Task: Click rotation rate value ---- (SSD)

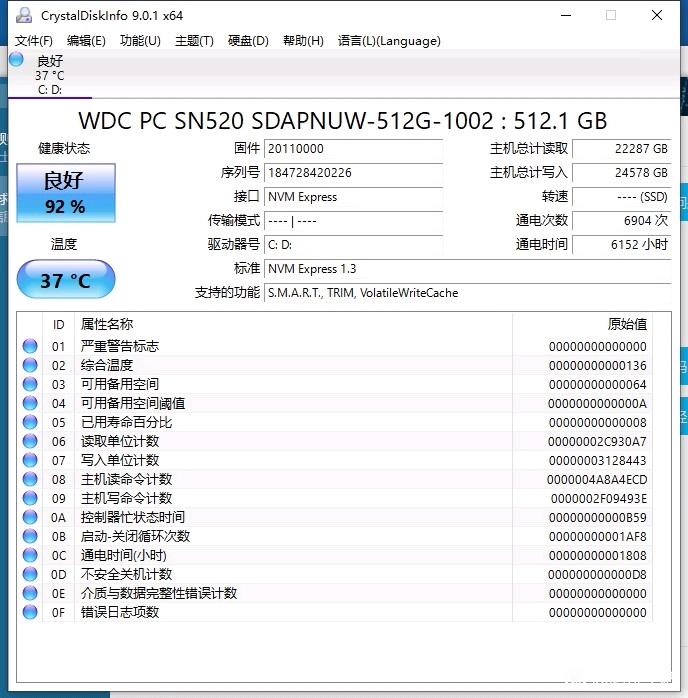Action: tap(622, 197)
